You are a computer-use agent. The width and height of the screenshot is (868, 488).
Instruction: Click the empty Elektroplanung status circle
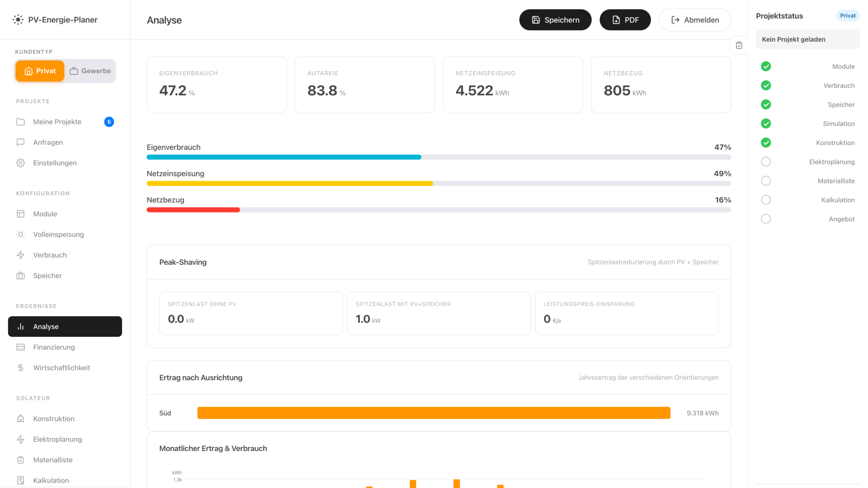tap(766, 162)
